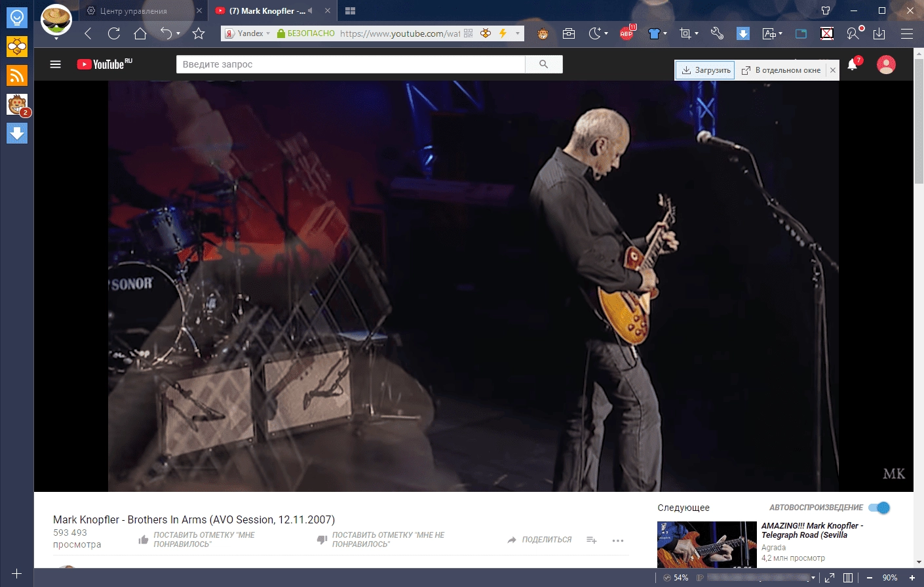Open video В отдельном окне

click(x=780, y=70)
